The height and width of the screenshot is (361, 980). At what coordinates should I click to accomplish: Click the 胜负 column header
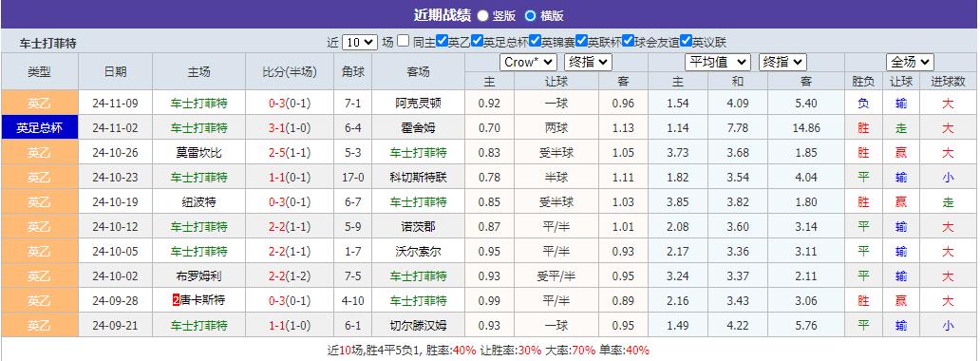[x=863, y=82]
